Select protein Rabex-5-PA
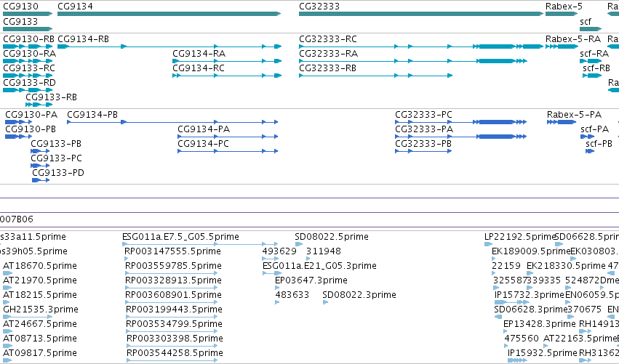The image size is (619, 364). click(x=575, y=115)
